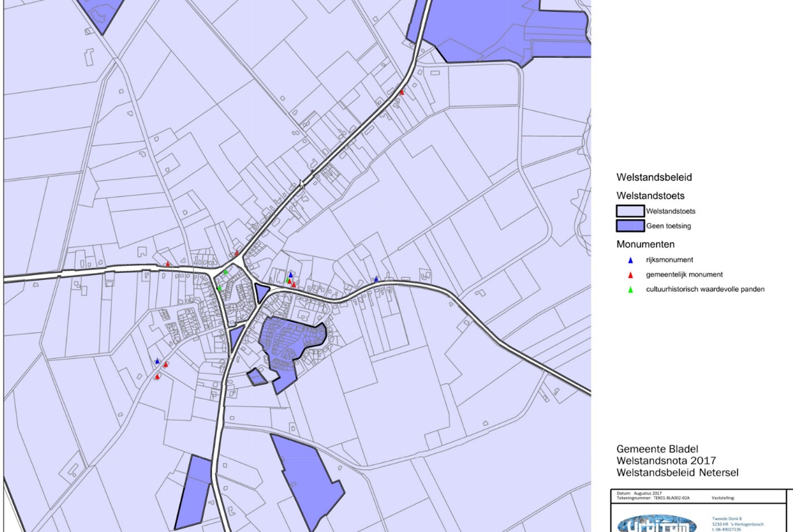Click the small dark triangle at central junction
Viewport: 793px width, 532px height.
coord(261,292)
